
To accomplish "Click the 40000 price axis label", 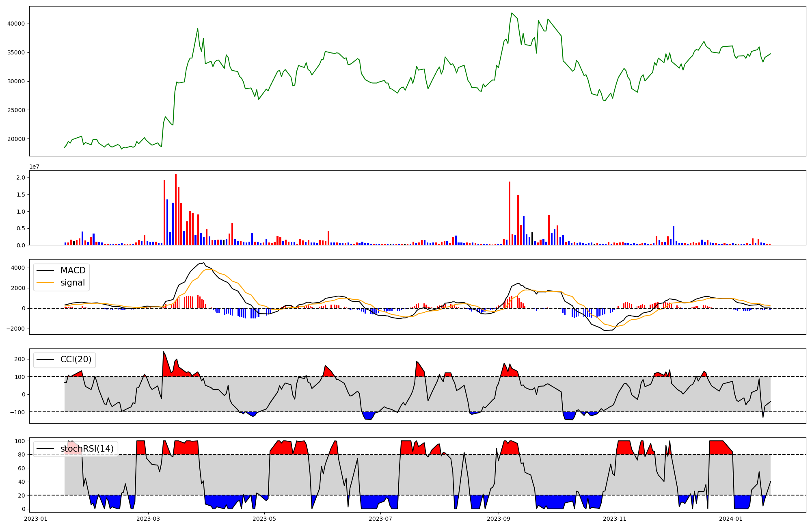I will [x=16, y=24].
